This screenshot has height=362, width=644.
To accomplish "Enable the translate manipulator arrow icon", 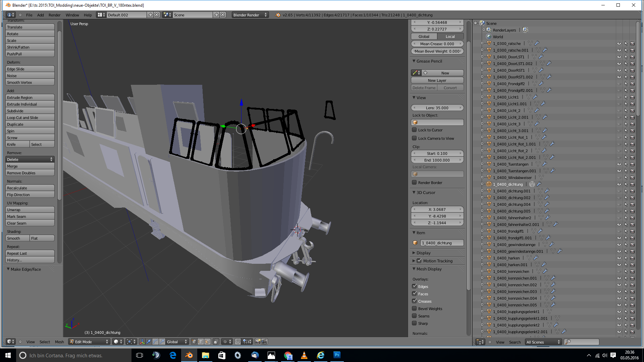I will [149, 342].
